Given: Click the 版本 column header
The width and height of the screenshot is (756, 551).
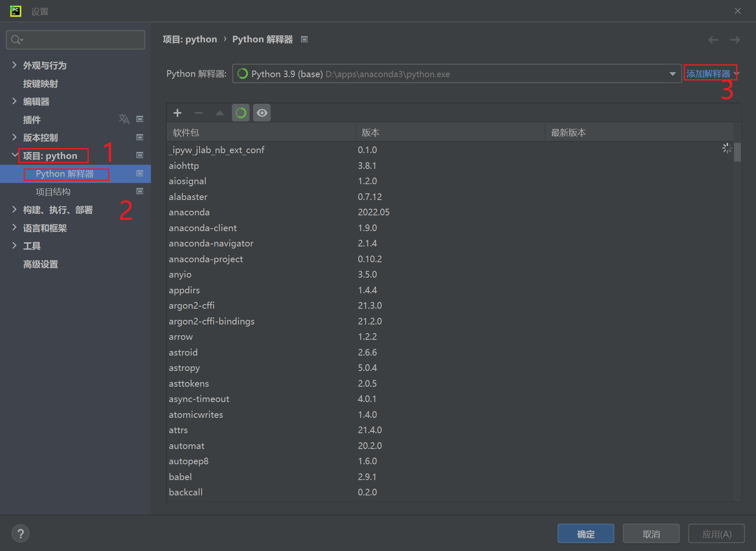Looking at the screenshot, I should pyautogui.click(x=450, y=132).
